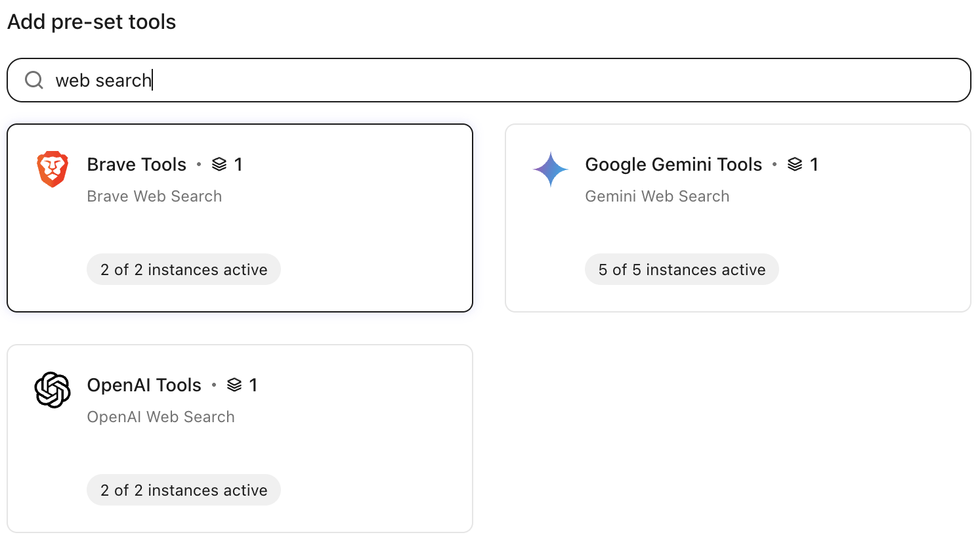Click the layers stack icon on Google Gemini Tools
The image size is (980, 541).
(795, 164)
